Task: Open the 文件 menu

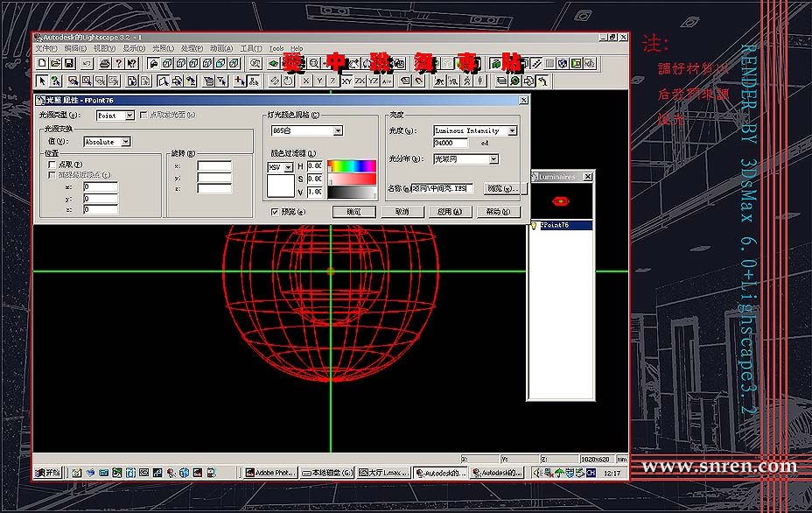Action: point(45,48)
